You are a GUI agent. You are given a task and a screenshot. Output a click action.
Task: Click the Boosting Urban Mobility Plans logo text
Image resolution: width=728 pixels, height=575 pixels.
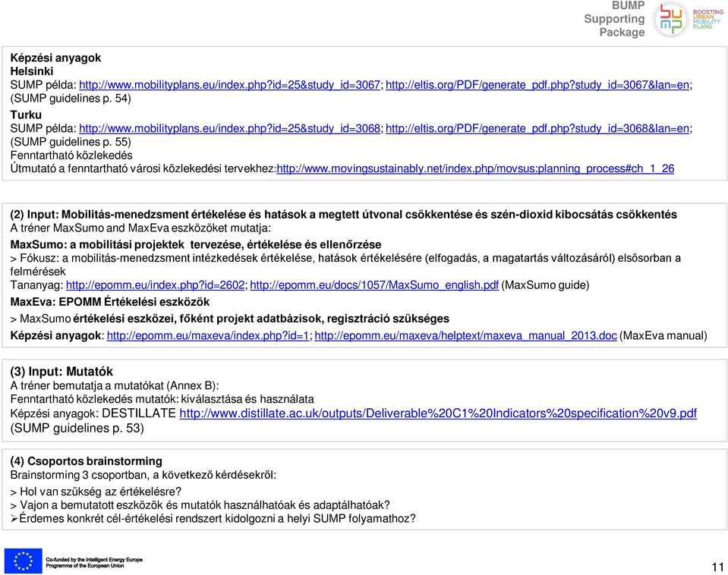point(708,19)
